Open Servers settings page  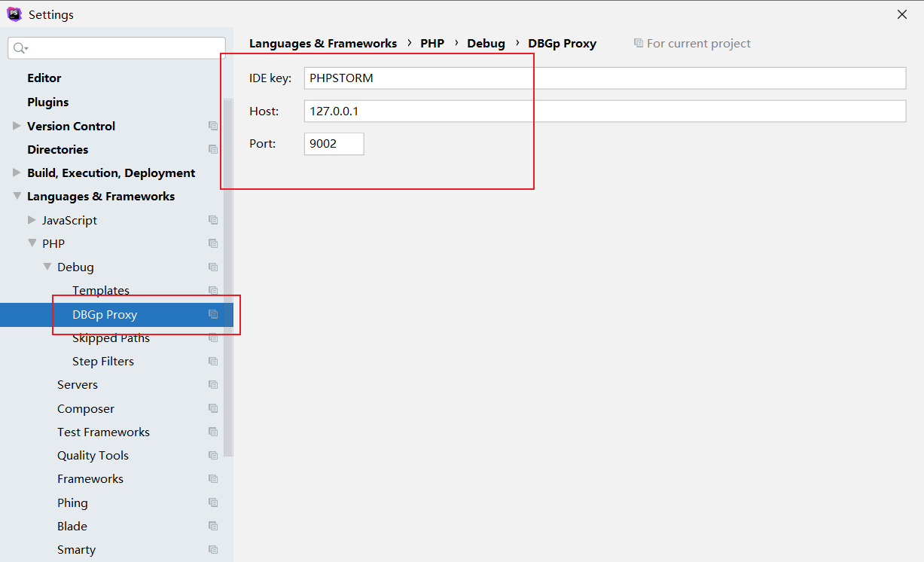pos(78,384)
